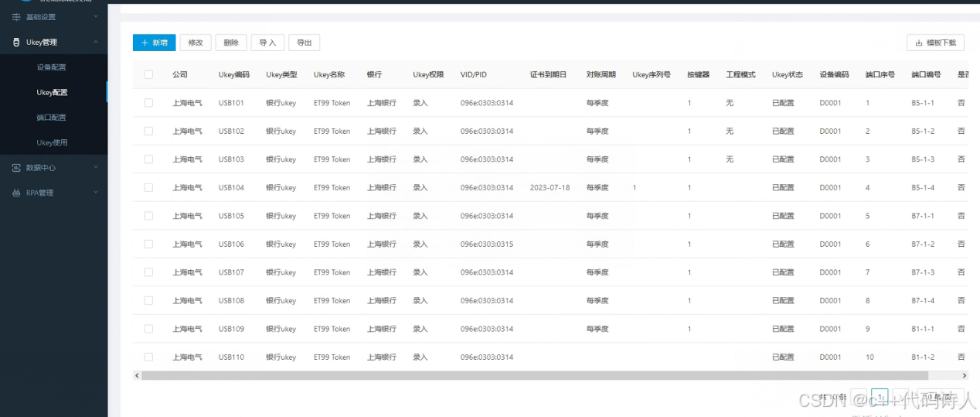Click page number 1 in pagination
980x417 pixels.
coord(880,396)
